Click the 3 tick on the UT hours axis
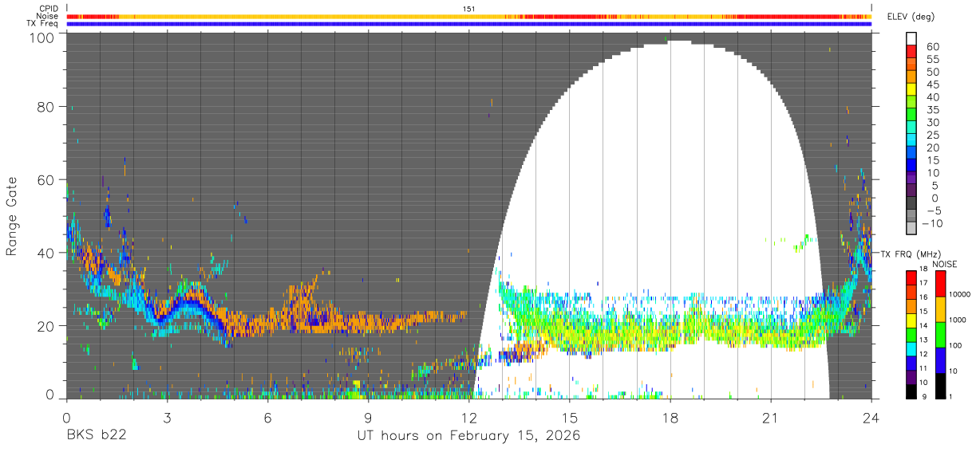This screenshot has height=452, width=980. tap(167, 418)
